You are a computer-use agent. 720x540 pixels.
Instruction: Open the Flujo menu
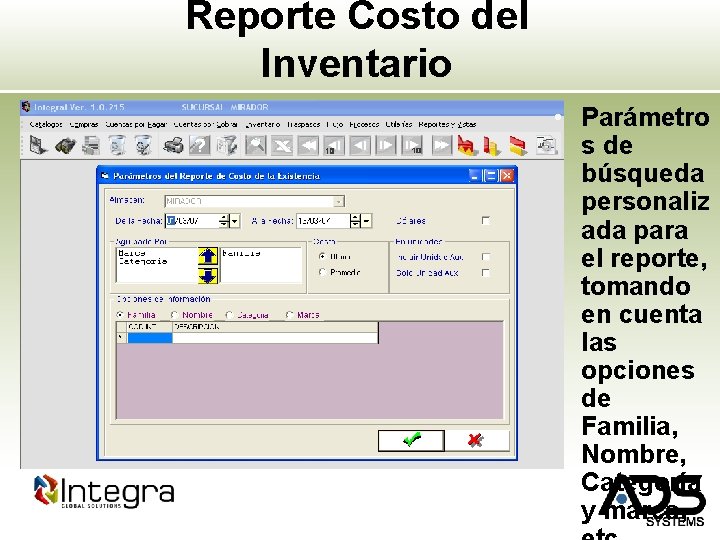335,124
